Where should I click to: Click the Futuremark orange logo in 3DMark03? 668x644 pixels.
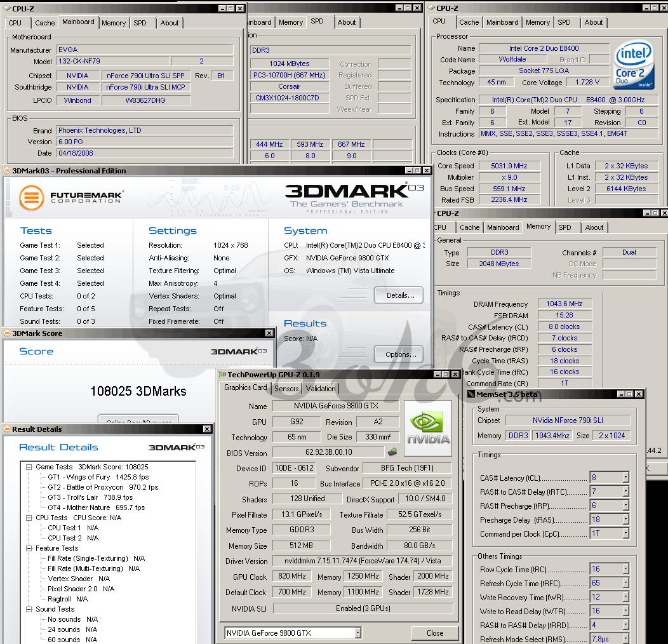tap(31, 198)
